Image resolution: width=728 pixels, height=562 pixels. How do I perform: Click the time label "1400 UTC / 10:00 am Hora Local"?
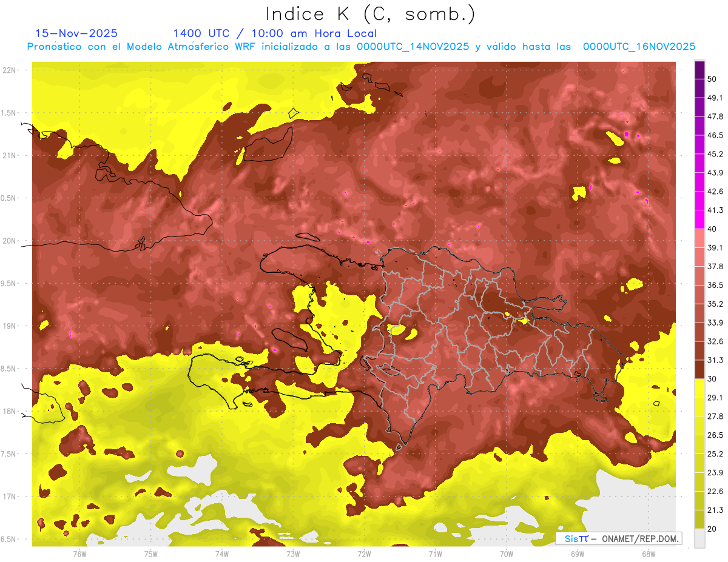275,33
